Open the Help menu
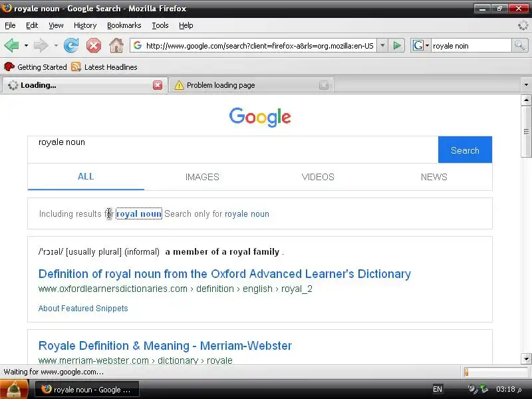This screenshot has height=399, width=532. [186, 25]
